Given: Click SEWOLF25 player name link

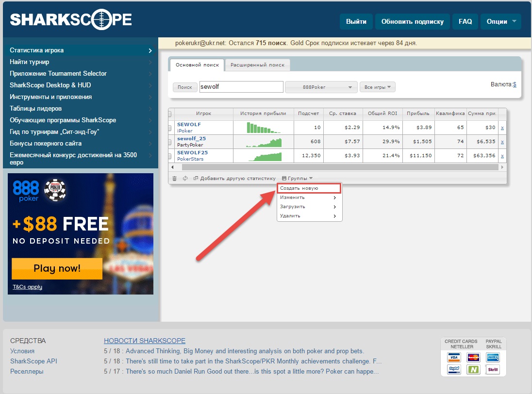Looking at the screenshot, I should [x=192, y=152].
